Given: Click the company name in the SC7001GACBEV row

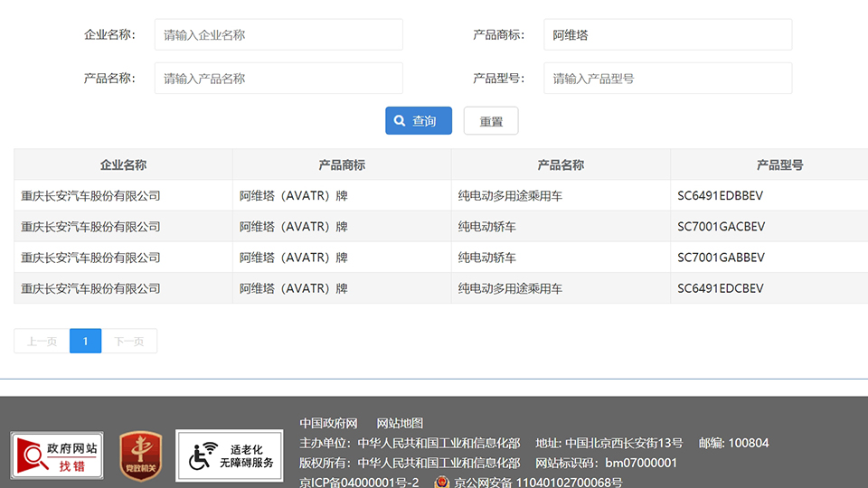Looking at the screenshot, I should tap(90, 226).
